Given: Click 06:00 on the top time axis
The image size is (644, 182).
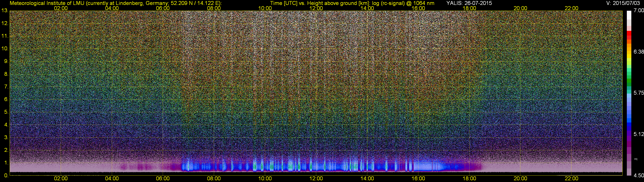Looking at the screenshot, I should pyautogui.click(x=163, y=8).
